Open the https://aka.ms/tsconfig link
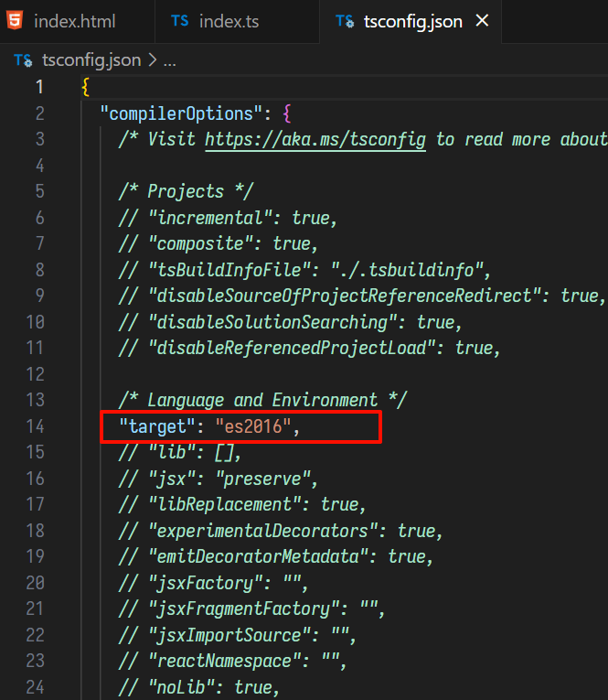 [315, 139]
